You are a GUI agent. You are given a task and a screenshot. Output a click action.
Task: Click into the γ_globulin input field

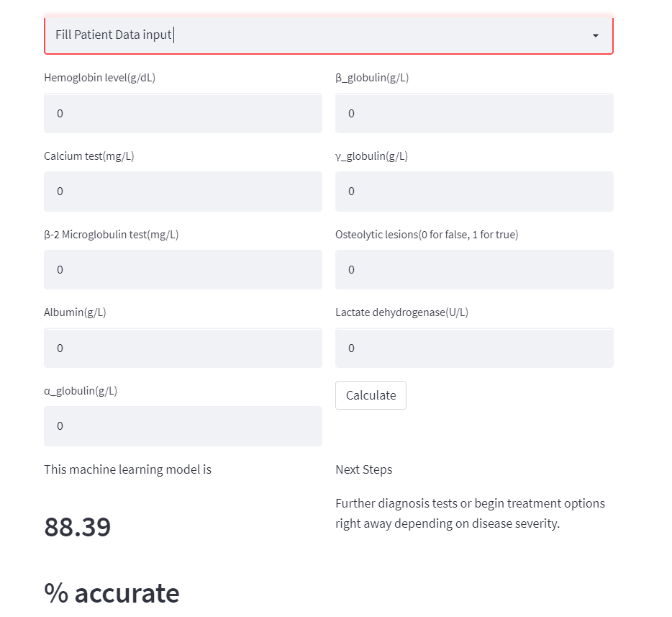(x=474, y=192)
